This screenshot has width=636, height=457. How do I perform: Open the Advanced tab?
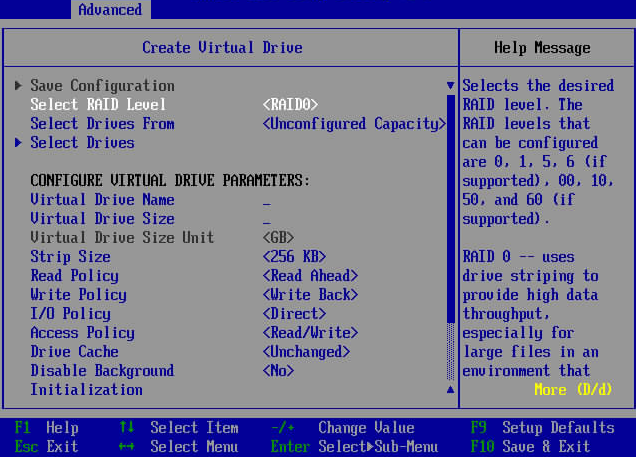[x=110, y=9]
